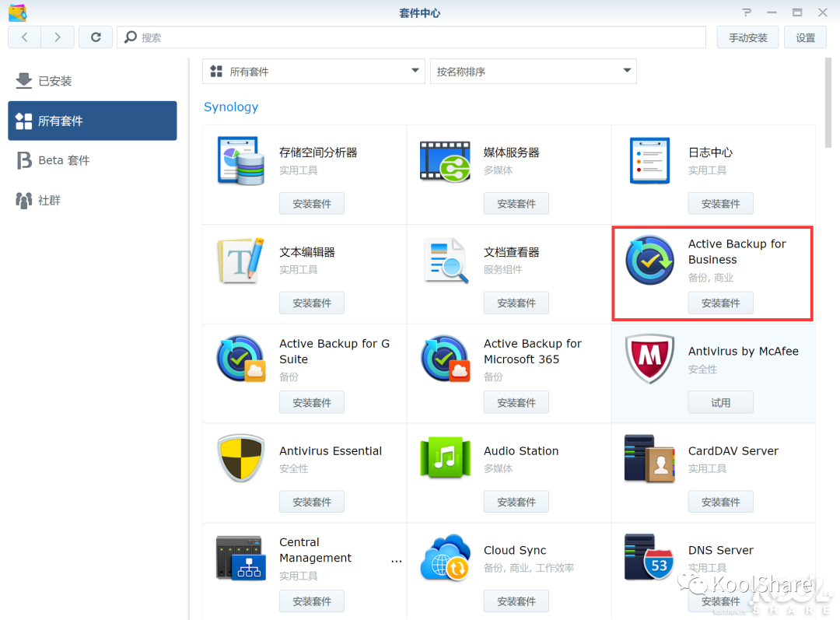This screenshot has width=840, height=620.
Task: Click the Central Management ellipsis icon
Action: (x=397, y=561)
